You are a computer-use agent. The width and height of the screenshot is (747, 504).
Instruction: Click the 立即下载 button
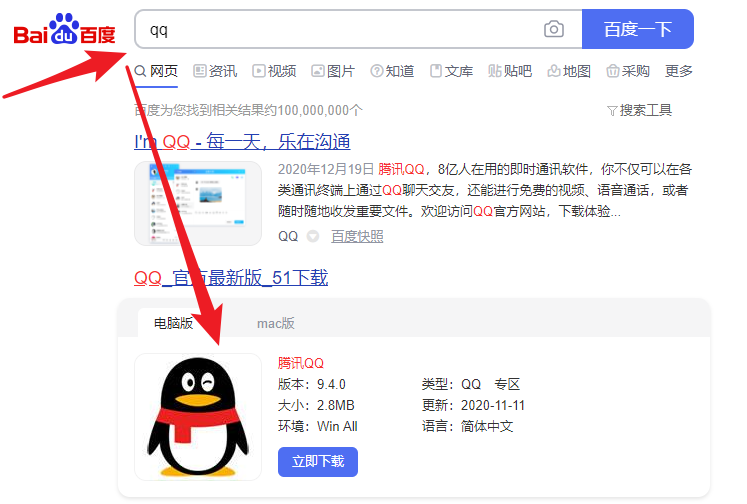click(x=318, y=462)
